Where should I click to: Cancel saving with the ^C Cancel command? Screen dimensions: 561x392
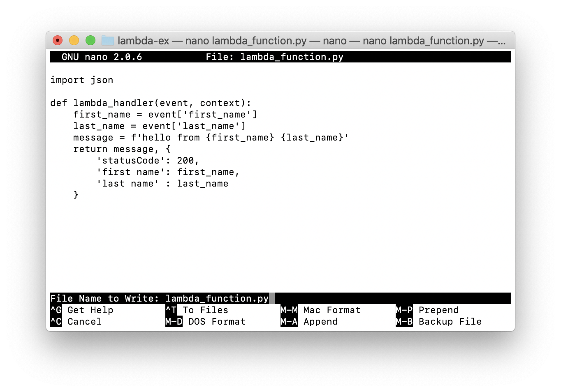point(78,322)
